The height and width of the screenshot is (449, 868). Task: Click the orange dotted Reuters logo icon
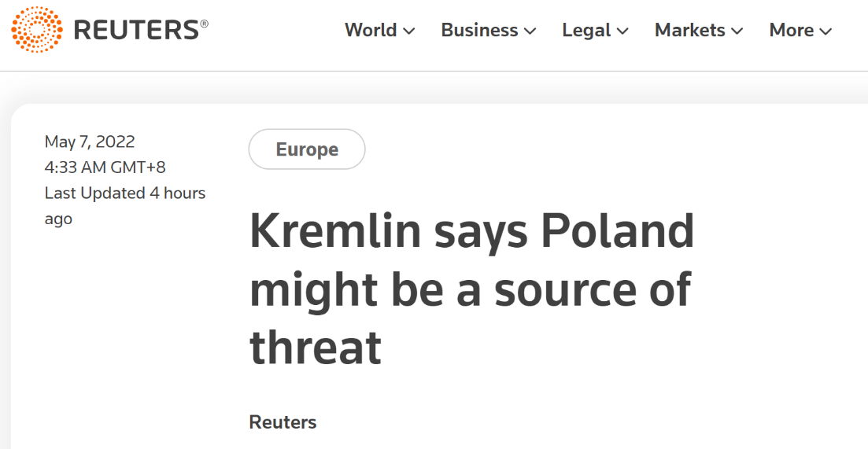[x=37, y=29]
